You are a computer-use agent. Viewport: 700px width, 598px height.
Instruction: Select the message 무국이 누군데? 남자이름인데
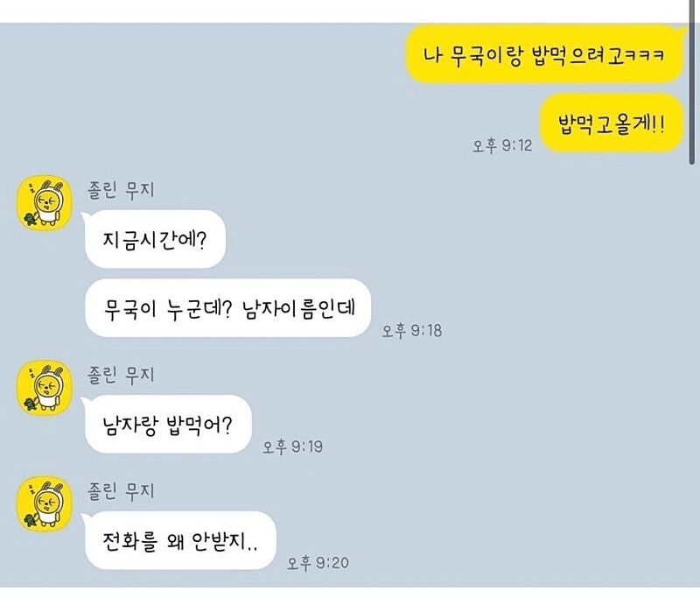(227, 307)
